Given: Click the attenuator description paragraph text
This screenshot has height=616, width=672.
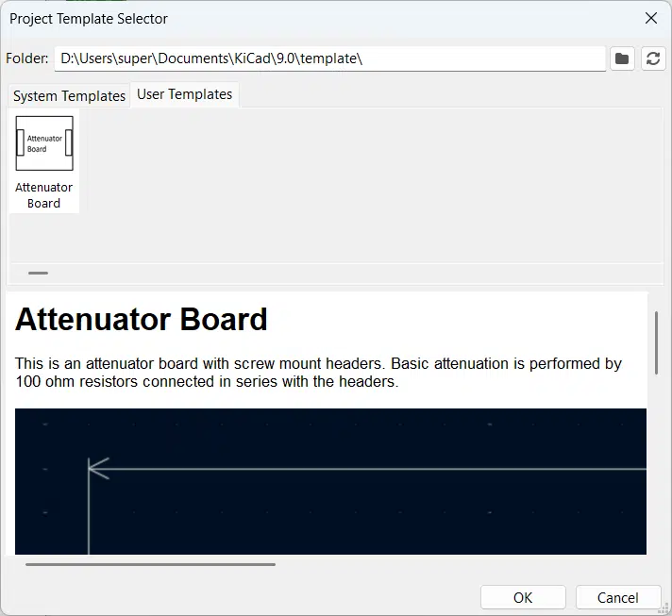Looking at the screenshot, I should point(318,373).
